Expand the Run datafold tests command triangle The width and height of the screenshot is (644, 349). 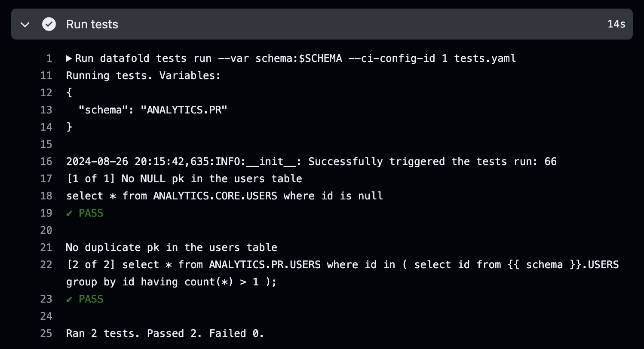[x=69, y=58]
